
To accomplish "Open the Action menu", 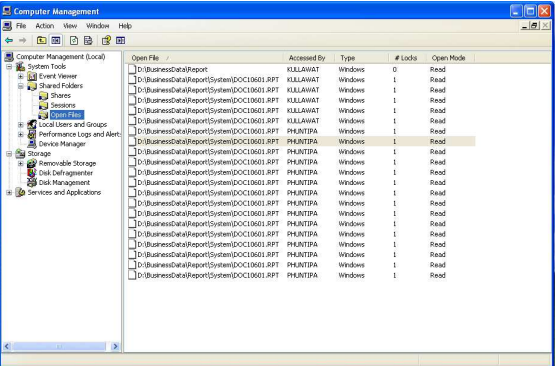I will click(45, 26).
